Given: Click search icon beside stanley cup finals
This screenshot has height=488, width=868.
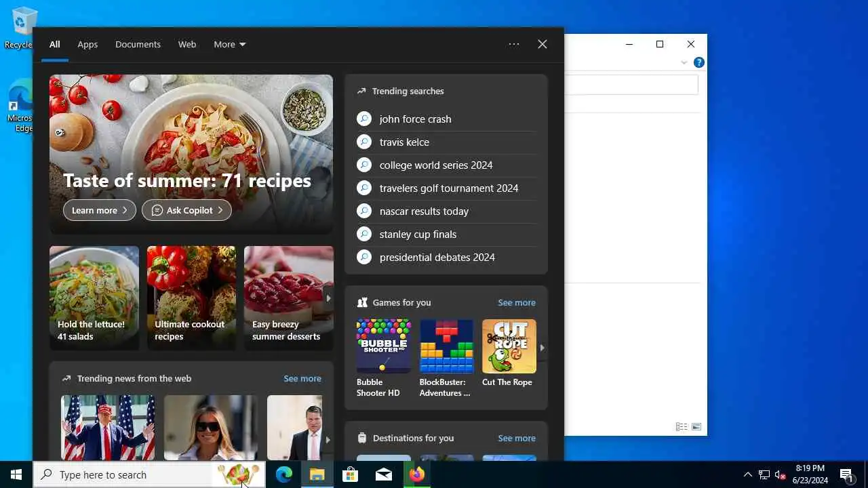Looking at the screenshot, I should [x=364, y=234].
